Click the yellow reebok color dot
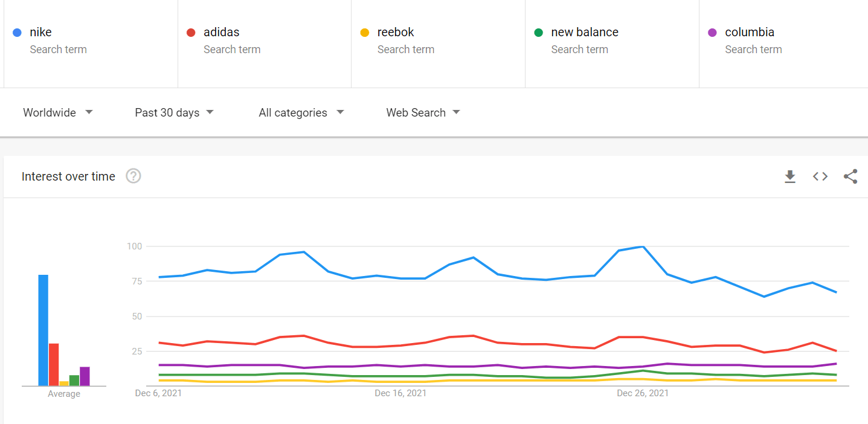The height and width of the screenshot is (424, 868). pos(365,33)
